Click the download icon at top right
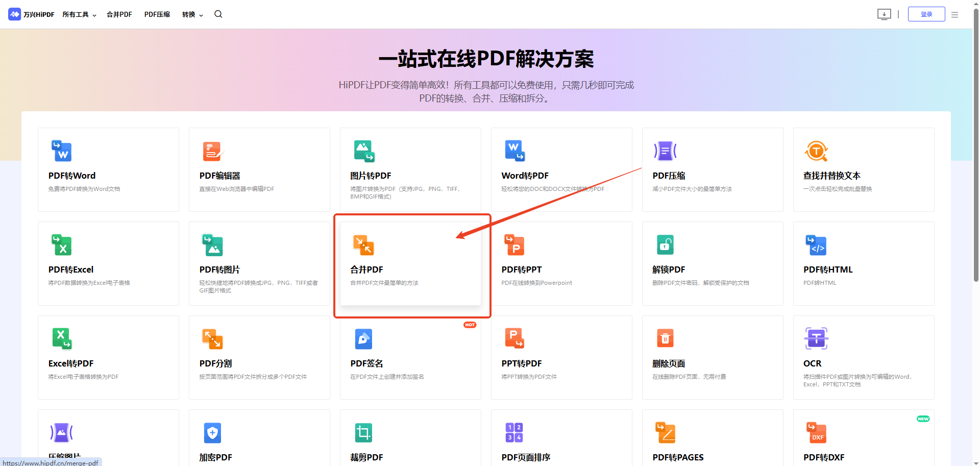The image size is (980, 466). tap(884, 14)
